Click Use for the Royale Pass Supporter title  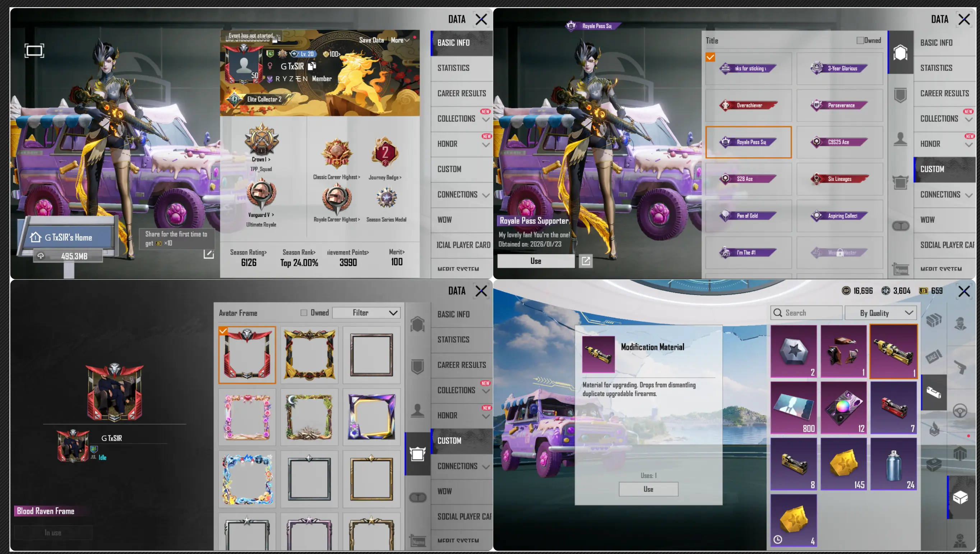click(x=536, y=261)
